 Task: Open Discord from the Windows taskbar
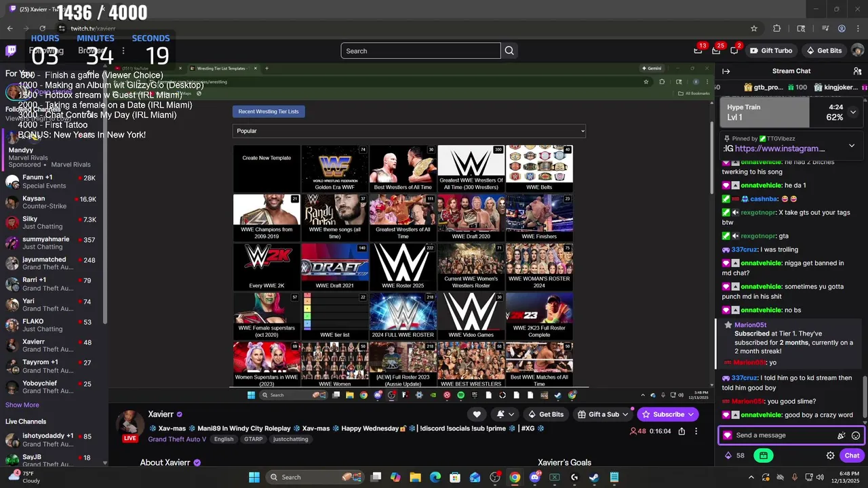click(534, 477)
